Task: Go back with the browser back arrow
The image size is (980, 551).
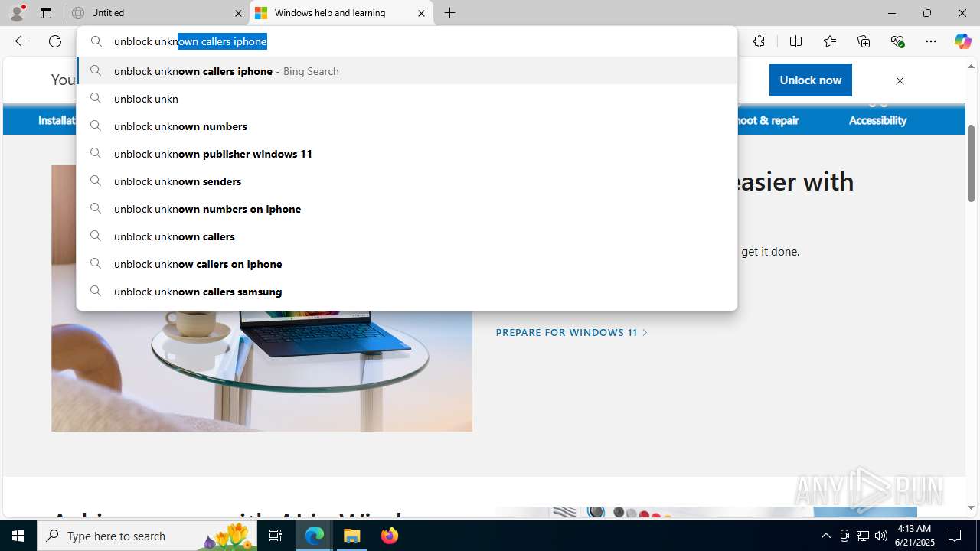Action: click(x=21, y=41)
